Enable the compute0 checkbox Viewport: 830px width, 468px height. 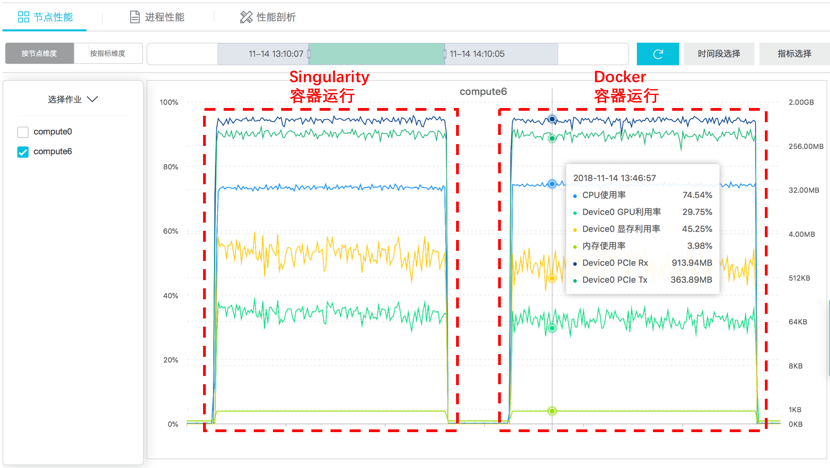click(23, 132)
